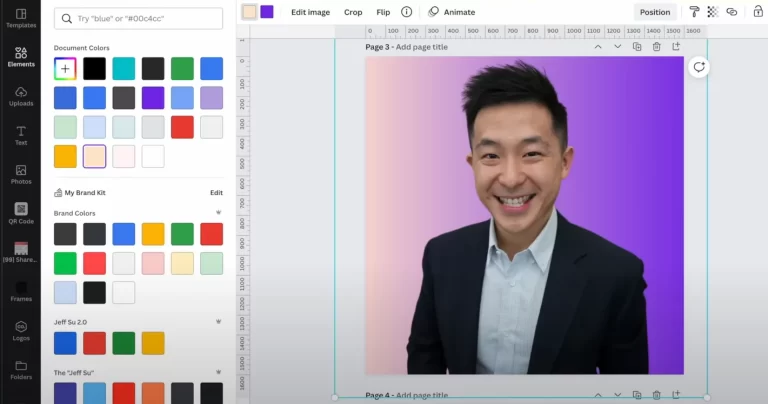This screenshot has height=404, width=768.
Task: Open the QR Code sidebar app
Action: click(20, 213)
